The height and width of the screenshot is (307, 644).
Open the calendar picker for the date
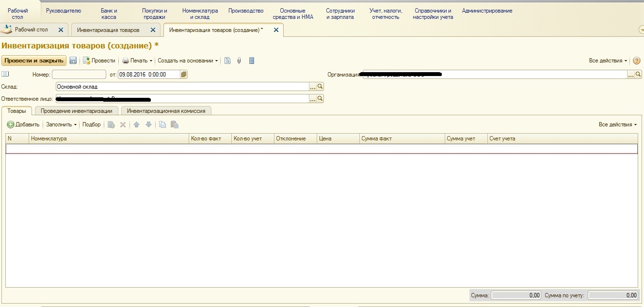pos(184,75)
